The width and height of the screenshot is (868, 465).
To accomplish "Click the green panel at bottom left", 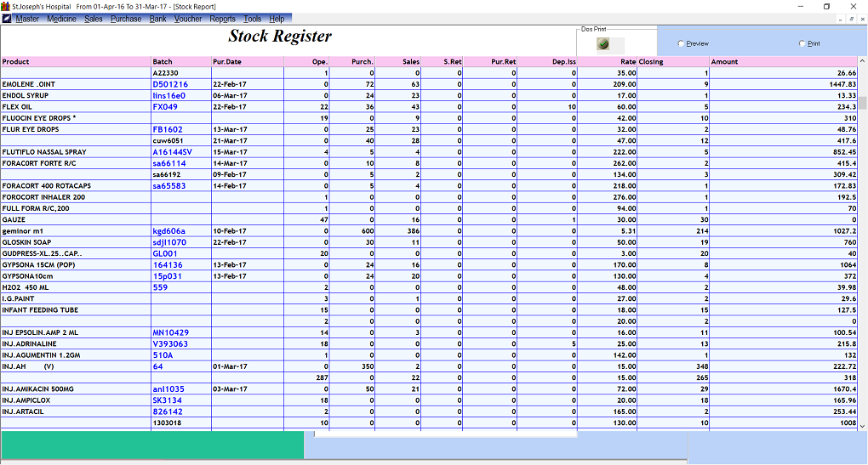I will (151, 445).
